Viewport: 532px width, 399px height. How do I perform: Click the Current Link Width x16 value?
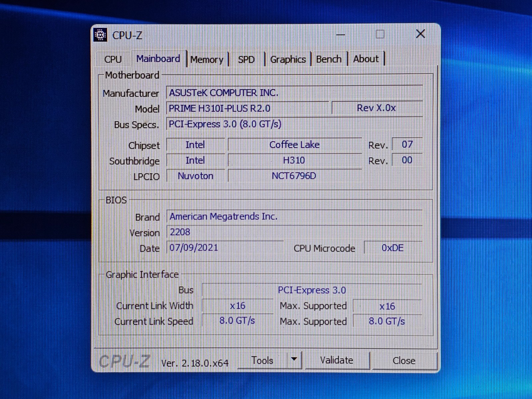coord(237,306)
